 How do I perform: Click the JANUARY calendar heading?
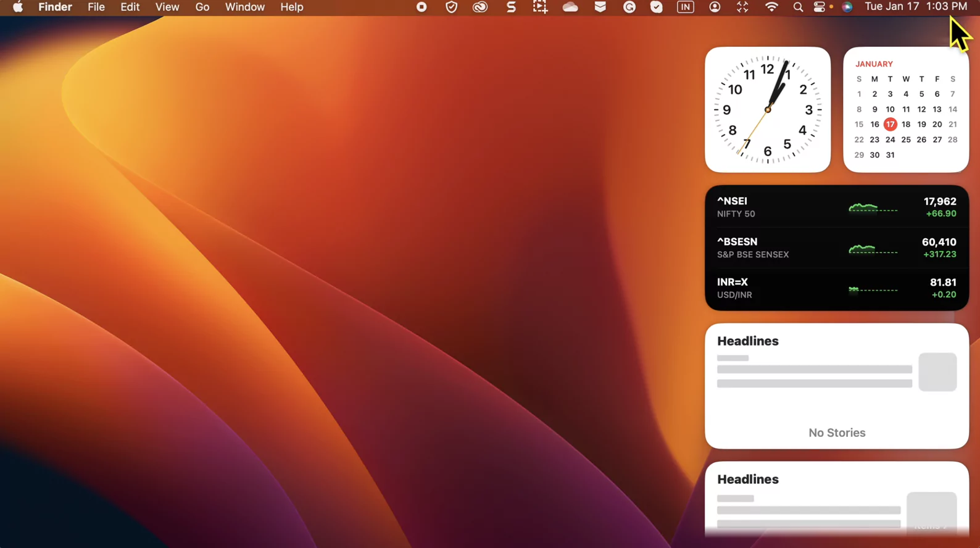click(874, 64)
